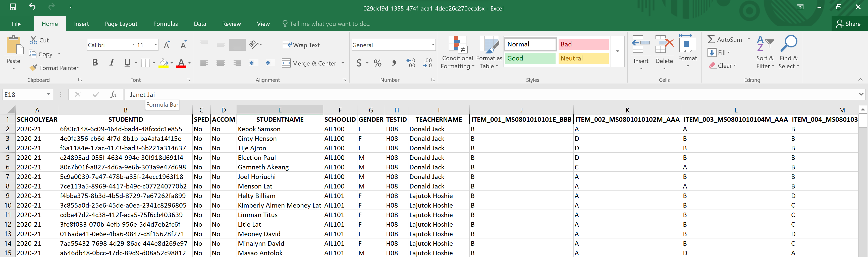The width and height of the screenshot is (868, 257).
Task: Switch to the Page Layout tab
Action: click(x=121, y=24)
